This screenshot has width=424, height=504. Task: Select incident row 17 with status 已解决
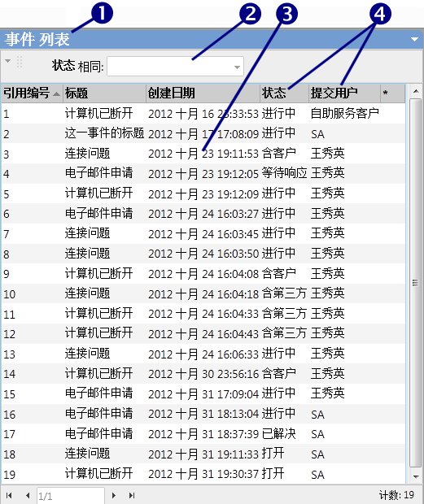click(203, 434)
